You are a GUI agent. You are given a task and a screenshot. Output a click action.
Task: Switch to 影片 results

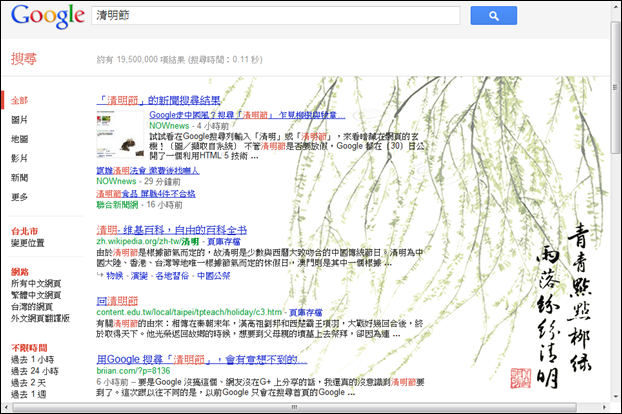19,158
